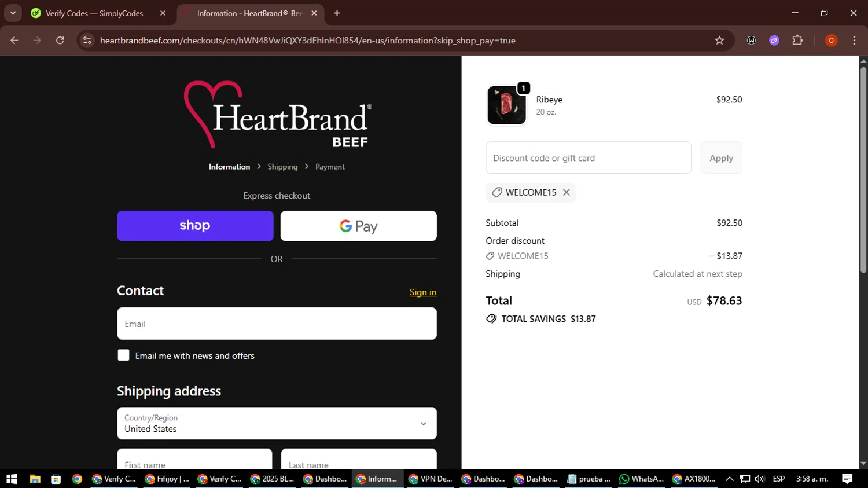Click the scrollbar up arrow

coord(863,60)
